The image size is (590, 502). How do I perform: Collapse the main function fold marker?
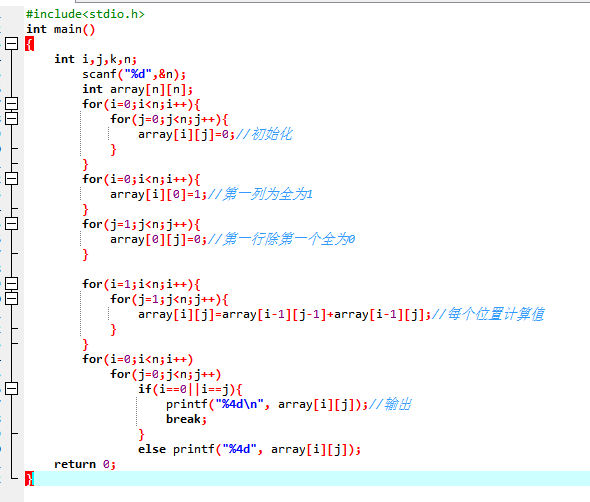(x=11, y=44)
